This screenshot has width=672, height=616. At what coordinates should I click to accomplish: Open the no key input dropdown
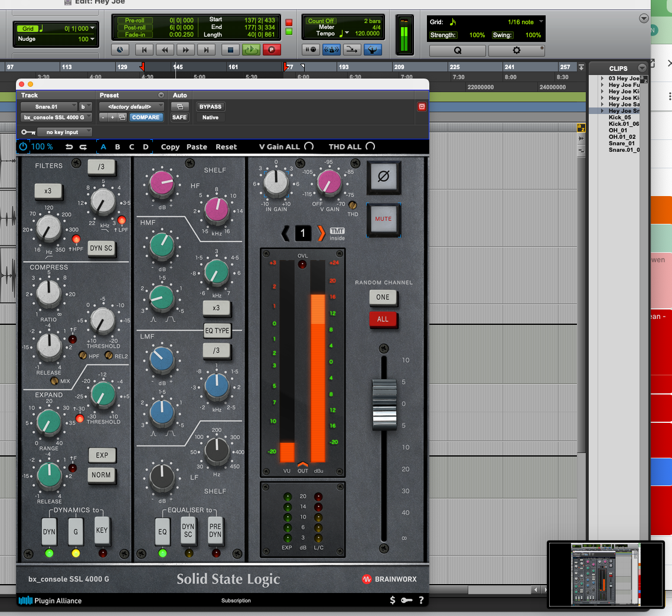tap(64, 132)
